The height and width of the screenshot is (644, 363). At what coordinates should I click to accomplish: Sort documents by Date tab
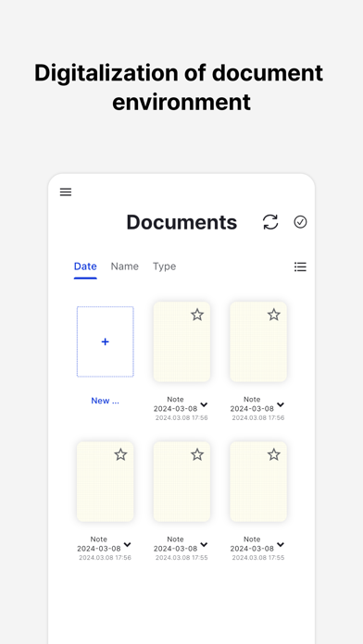tap(85, 266)
